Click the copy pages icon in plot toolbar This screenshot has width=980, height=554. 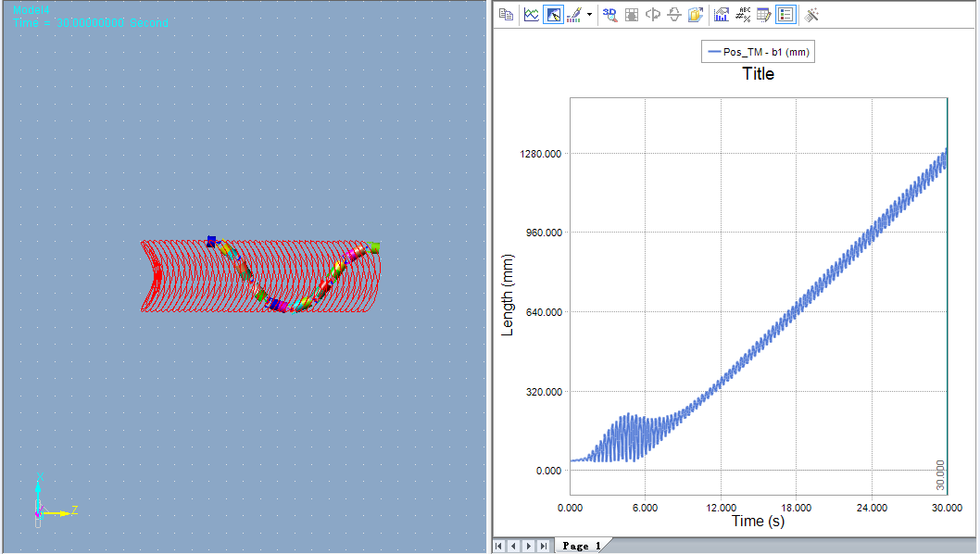click(x=507, y=15)
